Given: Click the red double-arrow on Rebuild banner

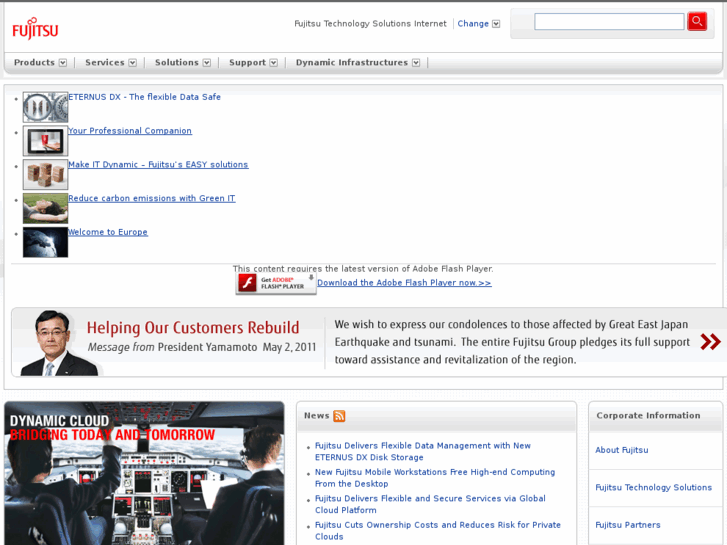Looking at the screenshot, I should 710,342.
